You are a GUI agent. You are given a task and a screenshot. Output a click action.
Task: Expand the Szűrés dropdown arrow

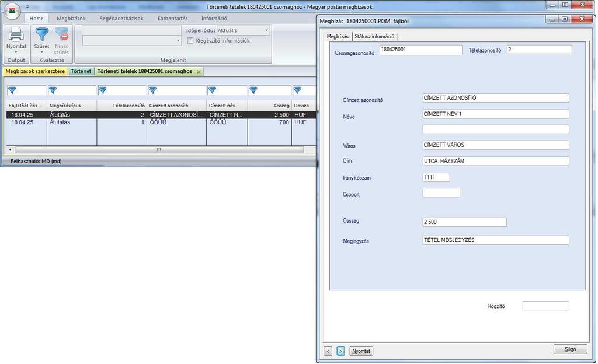[42, 52]
